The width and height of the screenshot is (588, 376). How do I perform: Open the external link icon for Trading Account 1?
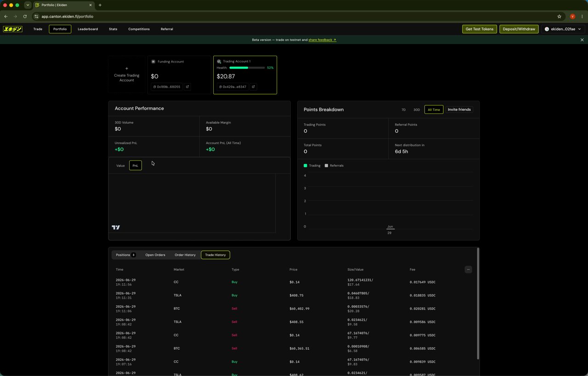(253, 87)
